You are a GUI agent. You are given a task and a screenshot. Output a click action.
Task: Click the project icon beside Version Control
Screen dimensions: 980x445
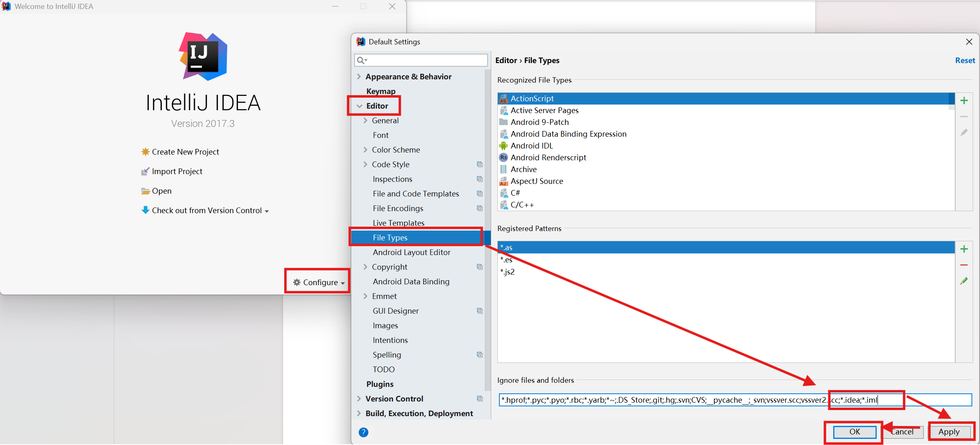480,399
